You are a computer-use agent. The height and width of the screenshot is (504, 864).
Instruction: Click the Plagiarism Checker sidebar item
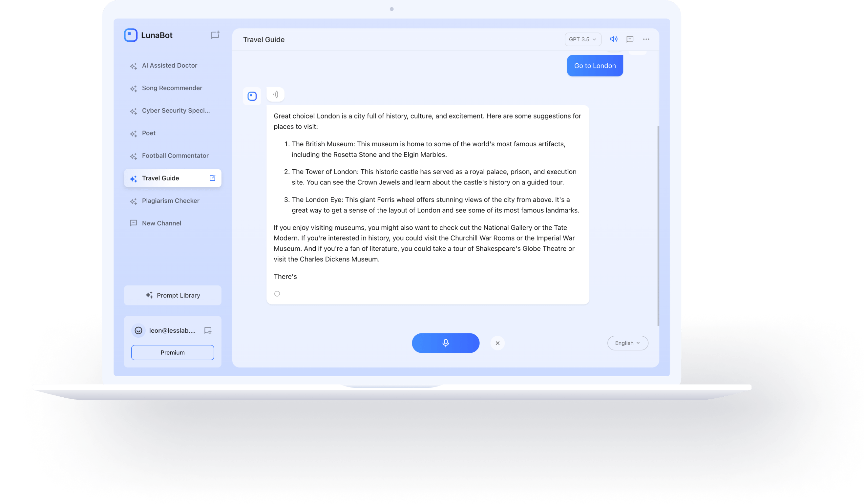click(x=170, y=200)
